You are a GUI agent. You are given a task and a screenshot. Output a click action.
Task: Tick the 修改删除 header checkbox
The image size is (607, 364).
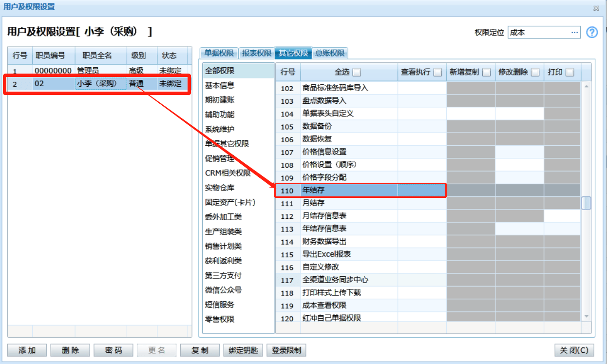[x=535, y=72]
